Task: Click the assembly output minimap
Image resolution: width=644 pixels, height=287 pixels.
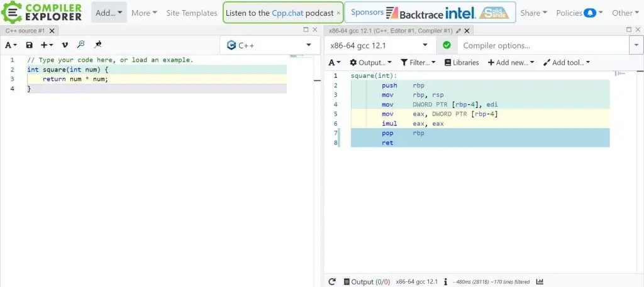Action: (619, 73)
